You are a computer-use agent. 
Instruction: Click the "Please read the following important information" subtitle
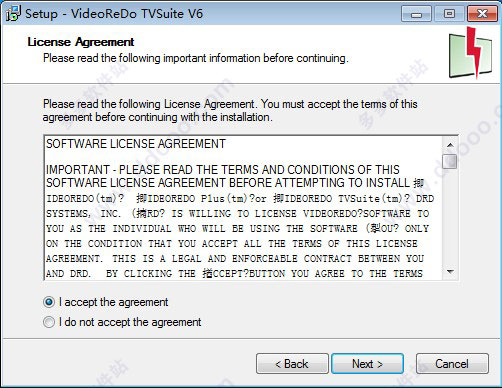(196, 58)
